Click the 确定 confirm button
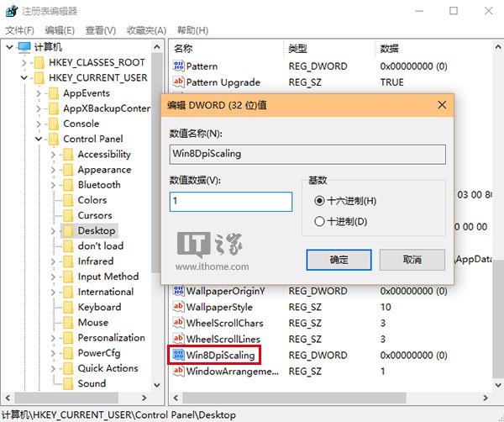 click(339, 260)
